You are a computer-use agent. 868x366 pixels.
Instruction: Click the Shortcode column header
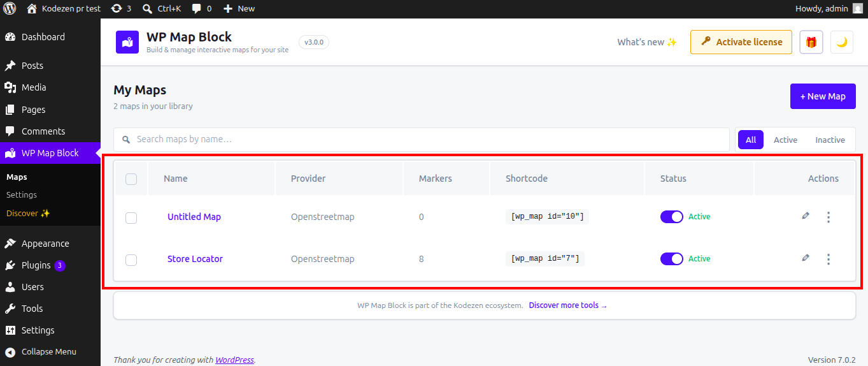click(x=527, y=179)
